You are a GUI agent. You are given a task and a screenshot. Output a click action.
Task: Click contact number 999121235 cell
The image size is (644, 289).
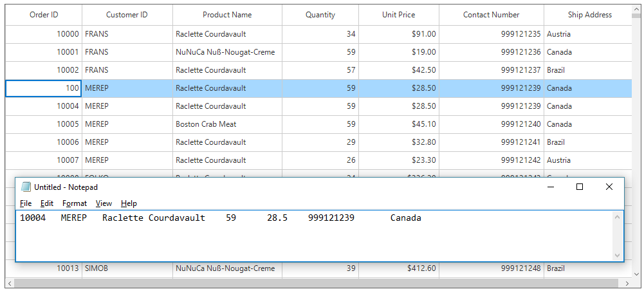pyautogui.click(x=492, y=34)
